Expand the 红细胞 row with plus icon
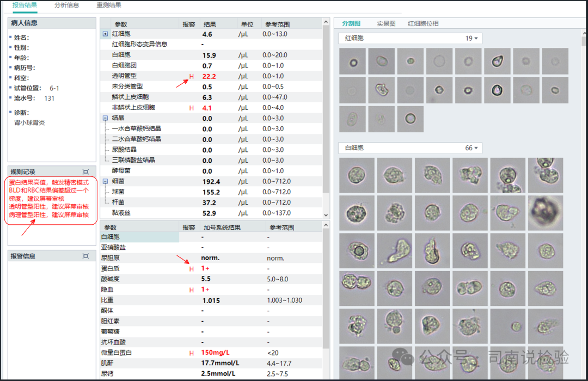The image size is (588, 381). coord(106,34)
